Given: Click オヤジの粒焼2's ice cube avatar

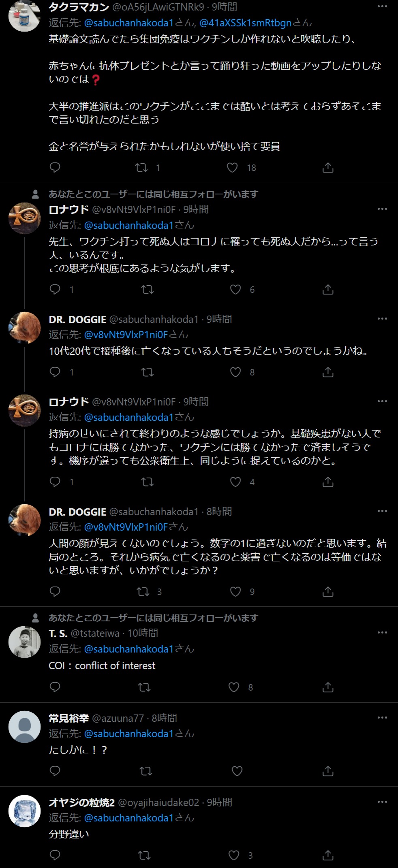Looking at the screenshot, I should [x=25, y=810].
